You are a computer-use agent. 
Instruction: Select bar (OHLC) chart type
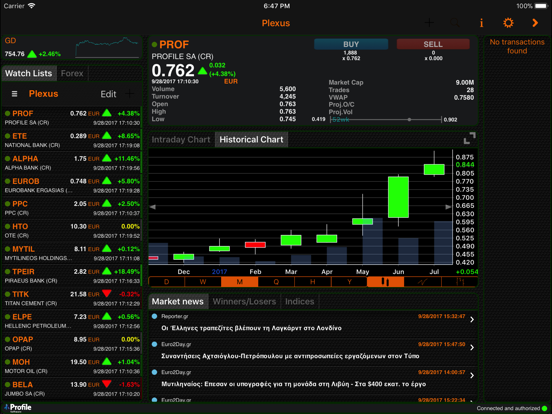(x=459, y=282)
